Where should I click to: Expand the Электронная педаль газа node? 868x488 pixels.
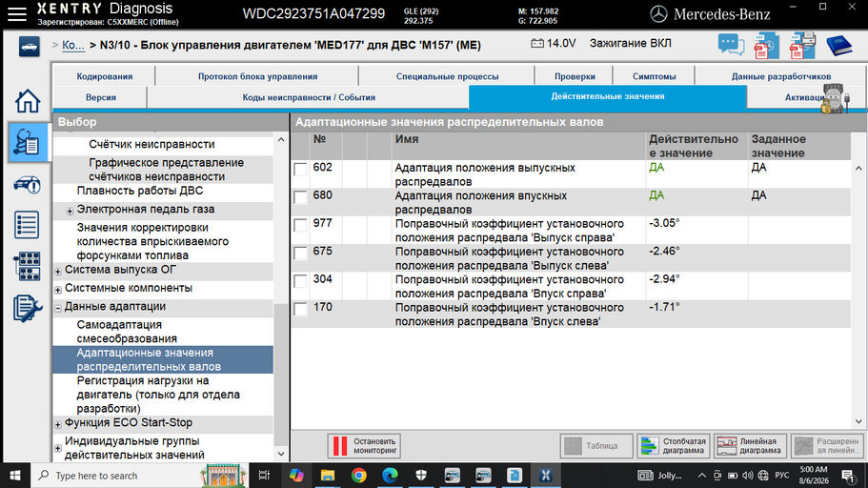click(70, 211)
